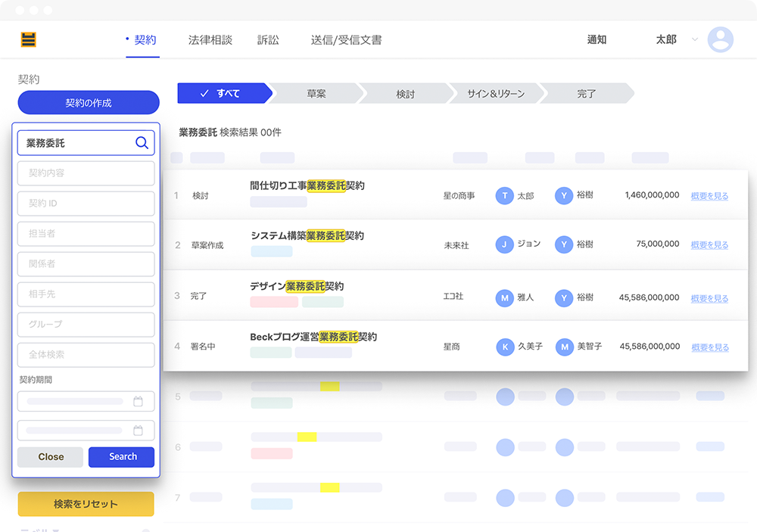The height and width of the screenshot is (532, 757).
Task: Filter by サイン&リターン stage
Action: coord(496,93)
